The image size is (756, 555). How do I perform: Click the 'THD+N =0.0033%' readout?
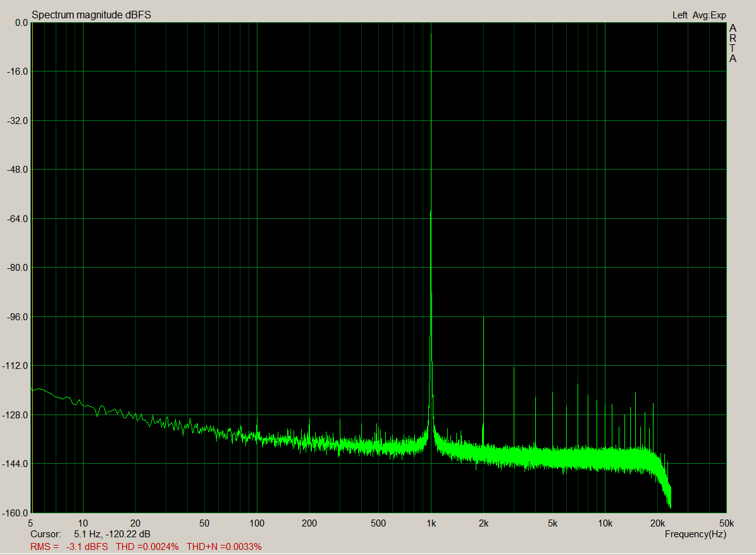coord(224,547)
